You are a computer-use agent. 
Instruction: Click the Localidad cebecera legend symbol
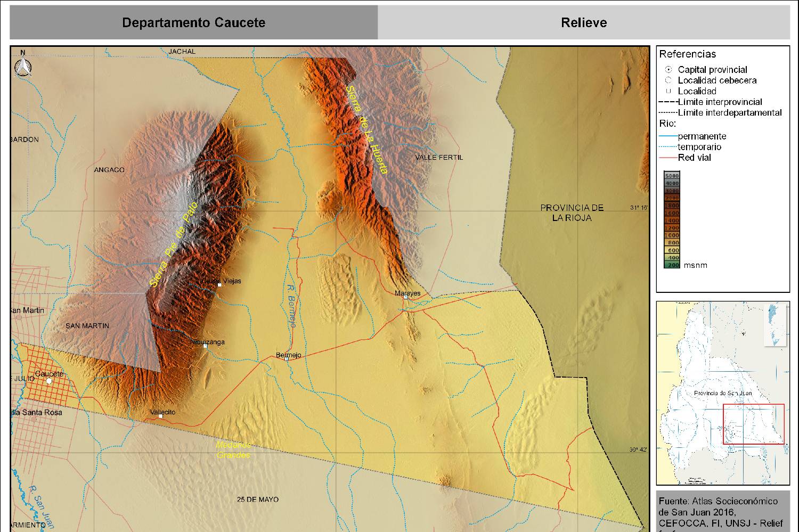tap(668, 80)
